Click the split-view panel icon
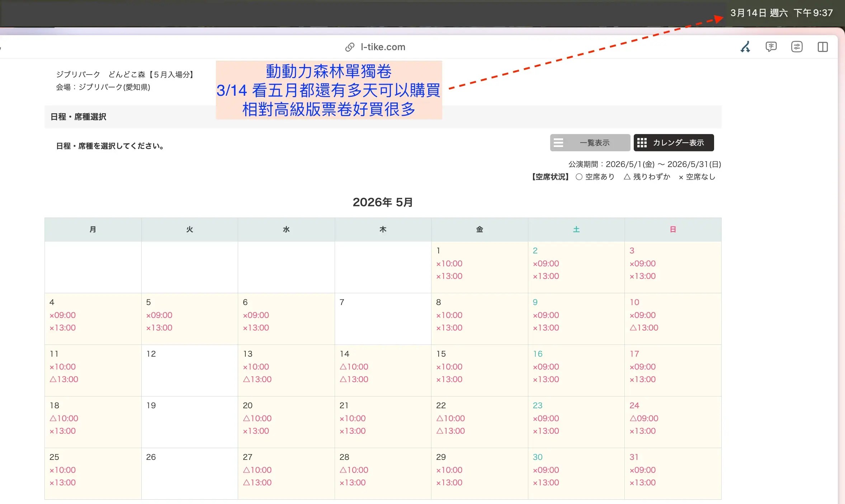 823,47
